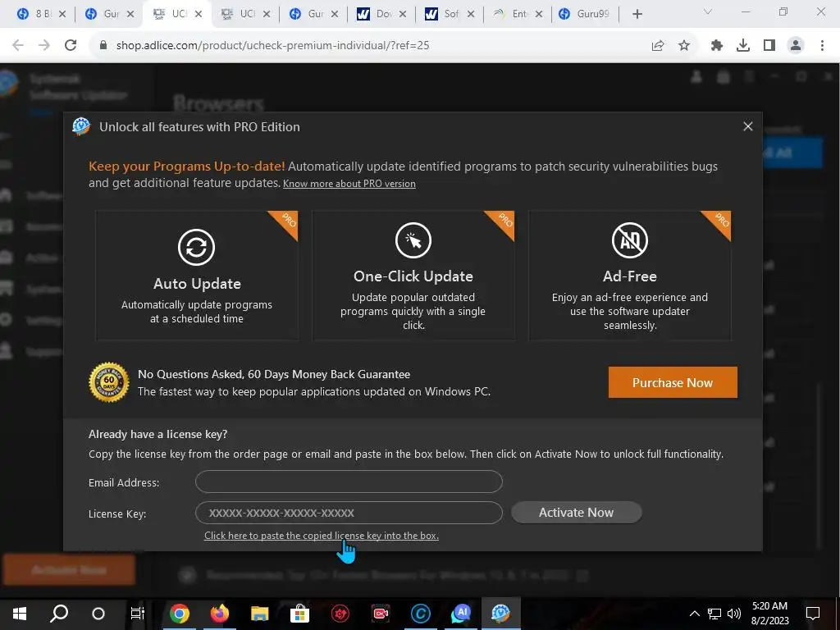Viewport: 840px width, 630px height.
Task: Open a new browser tab
Action: (x=637, y=15)
